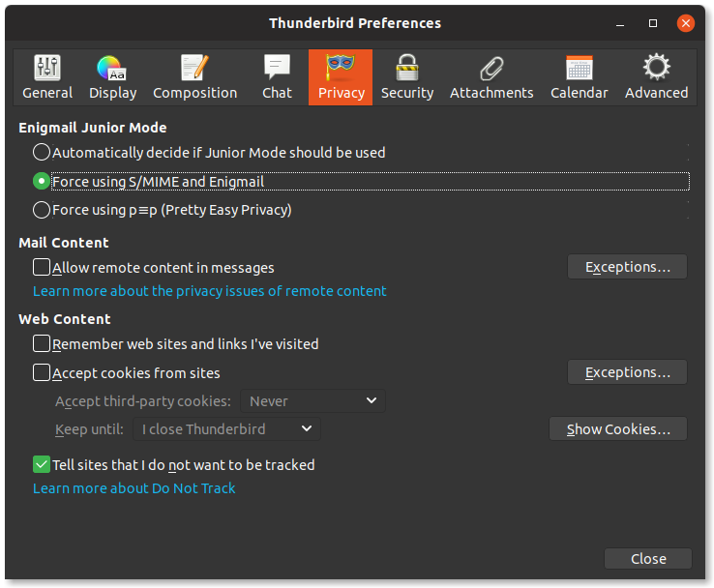714x588 pixels.
Task: Click the Close button at the bottom
Action: (648, 558)
